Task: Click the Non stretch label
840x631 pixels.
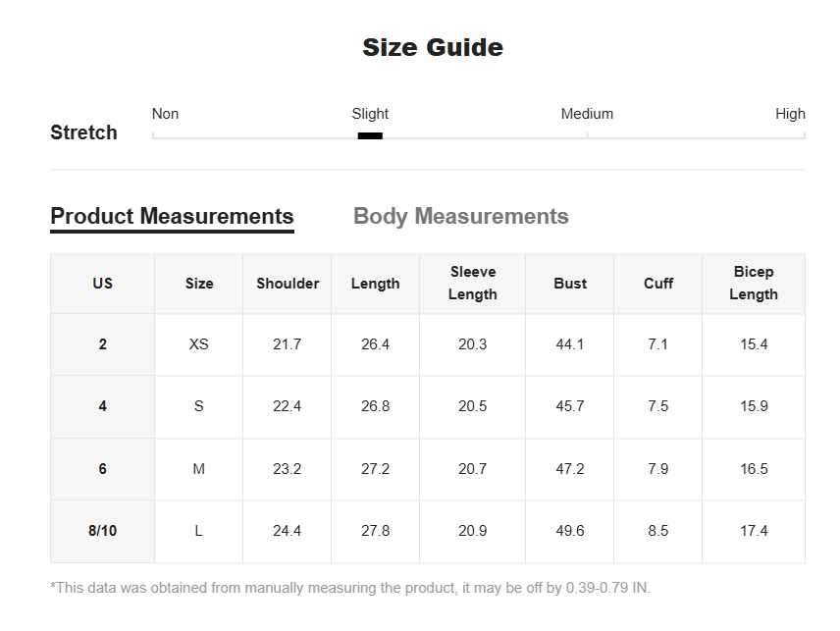Action: coord(165,114)
